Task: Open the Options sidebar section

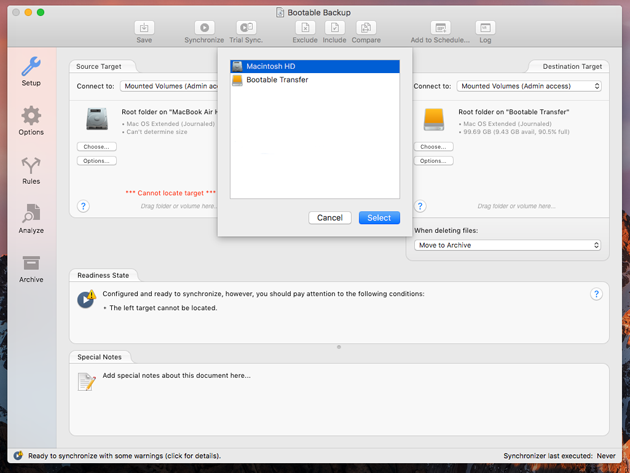Action: click(x=31, y=121)
